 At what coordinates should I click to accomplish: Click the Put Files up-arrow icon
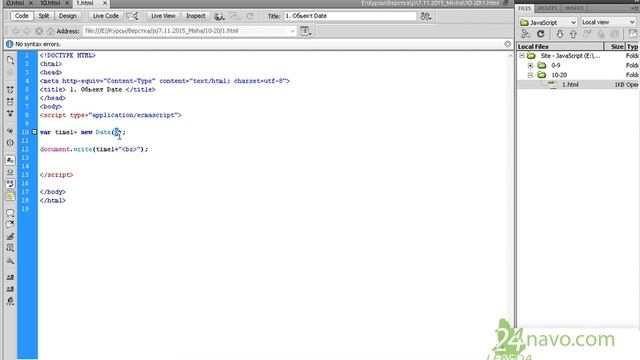573,34
